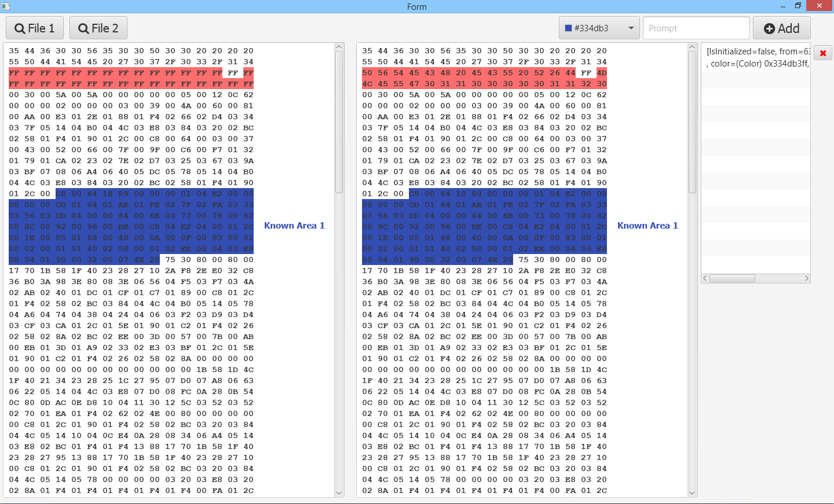Click first hex row in left pane
Screen dimensions: 834x504
(x=131, y=51)
